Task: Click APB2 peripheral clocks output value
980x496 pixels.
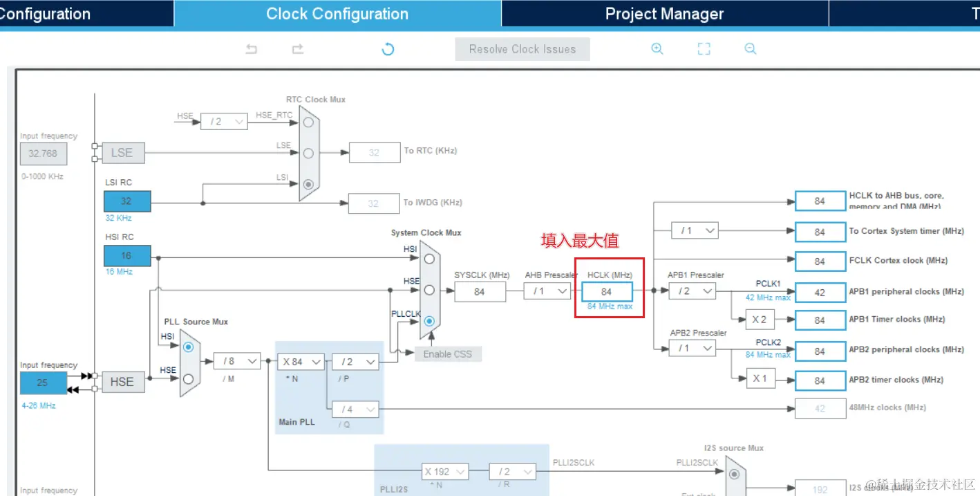Action: click(x=820, y=351)
